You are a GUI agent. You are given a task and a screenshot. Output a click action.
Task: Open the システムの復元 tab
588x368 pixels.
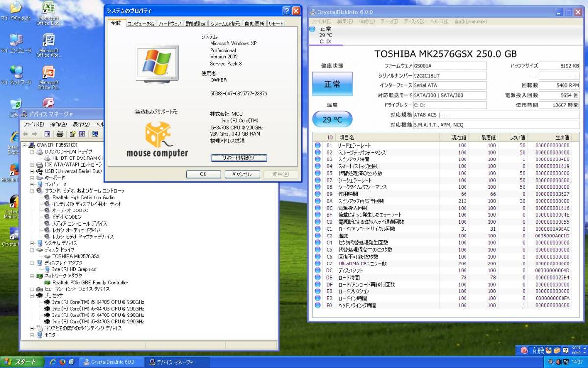click(x=225, y=24)
